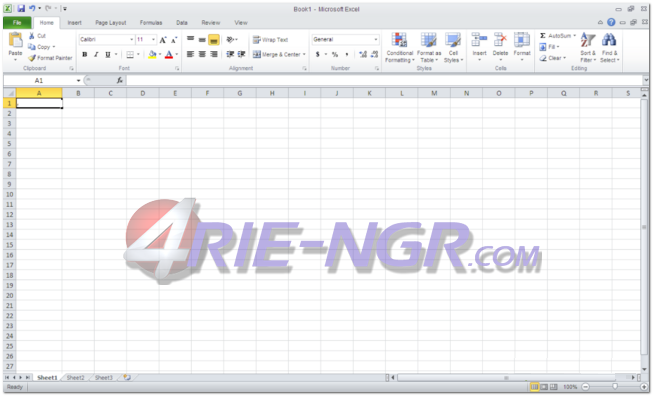Apply comma style number format
653x396 pixels.
[346, 55]
